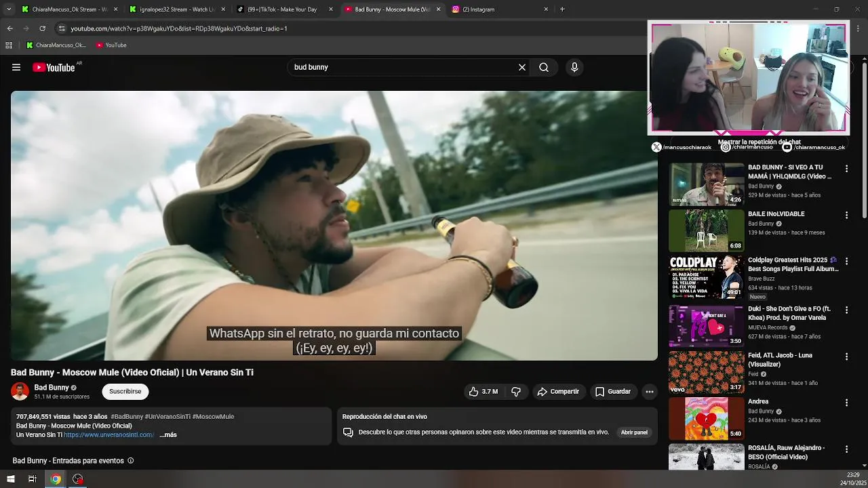
Task: Open the chat replay with Abrir panel
Action: 634,432
